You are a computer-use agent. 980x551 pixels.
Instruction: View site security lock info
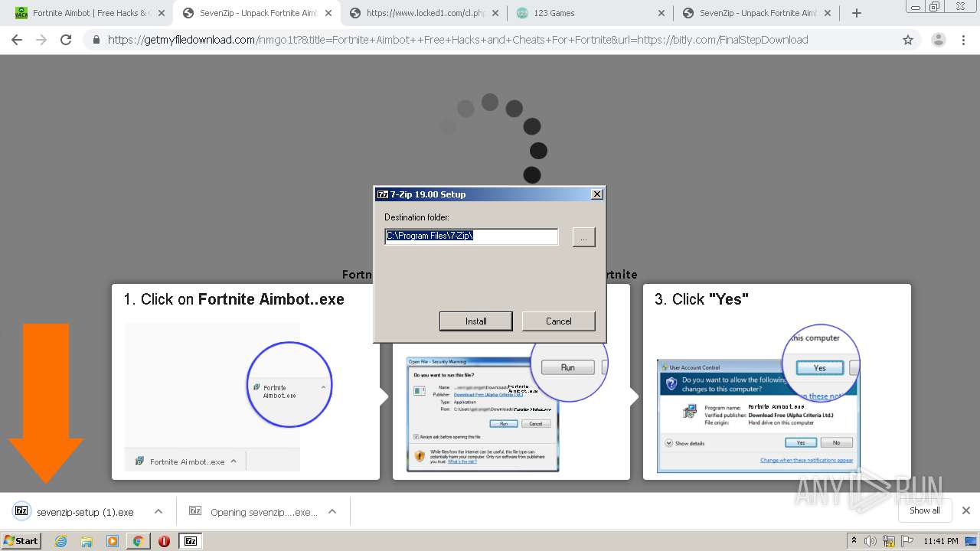[x=96, y=40]
